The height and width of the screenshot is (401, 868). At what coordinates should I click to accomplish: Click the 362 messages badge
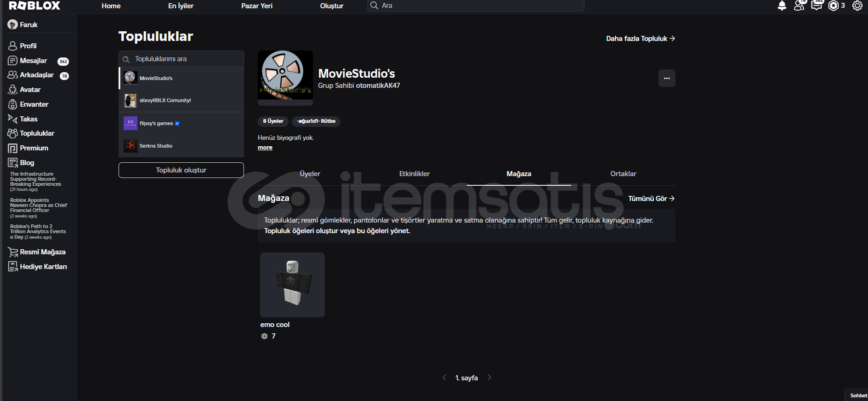tap(63, 62)
